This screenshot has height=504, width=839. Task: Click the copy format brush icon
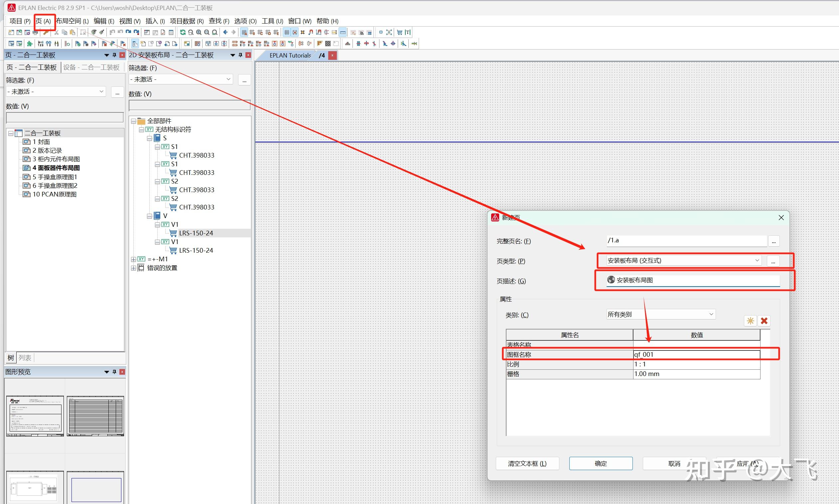tap(94, 32)
